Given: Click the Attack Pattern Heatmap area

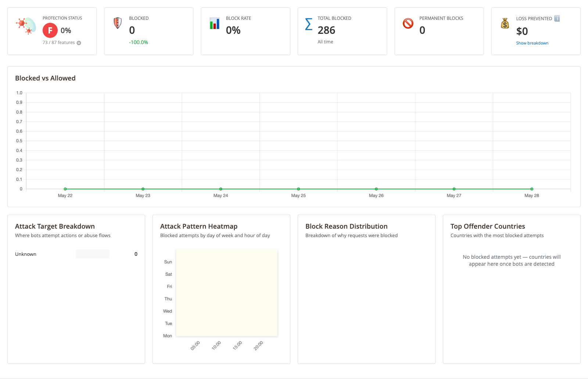Looking at the screenshot, I should click(227, 293).
